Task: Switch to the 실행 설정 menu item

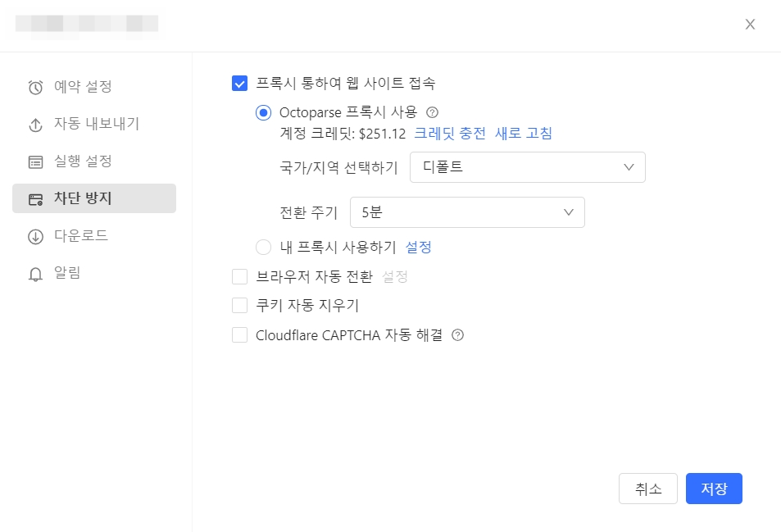Action: coord(82,161)
